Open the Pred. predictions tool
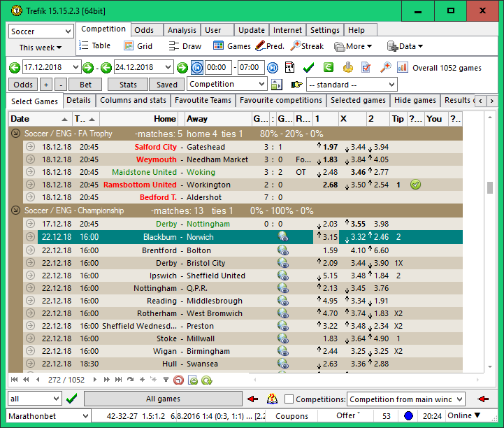Image resolution: width=504 pixels, height=428 pixels. pos(269,46)
